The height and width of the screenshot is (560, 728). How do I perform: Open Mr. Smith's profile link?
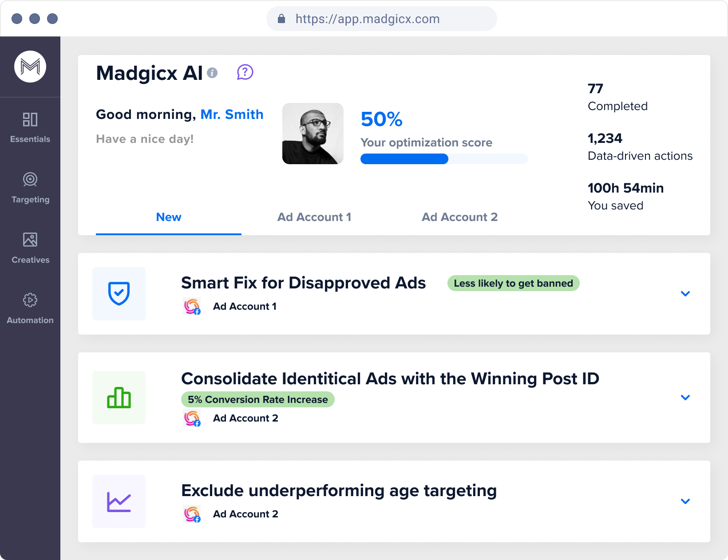(x=232, y=114)
